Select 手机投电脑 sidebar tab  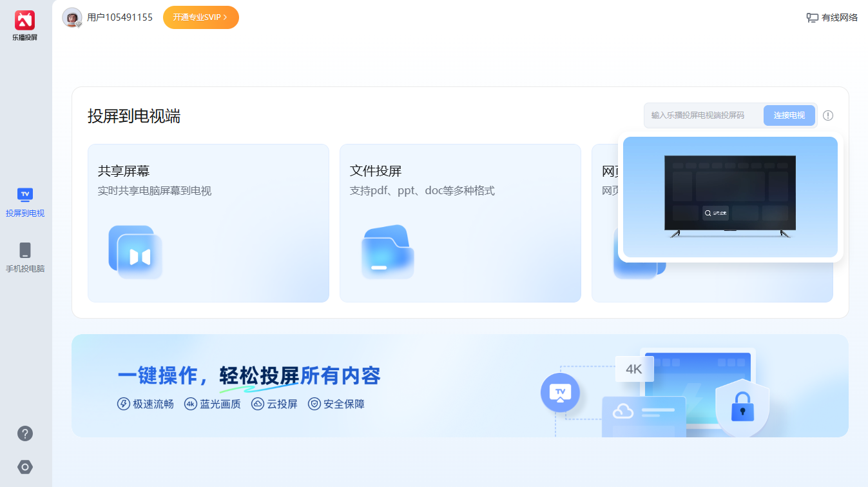25,258
